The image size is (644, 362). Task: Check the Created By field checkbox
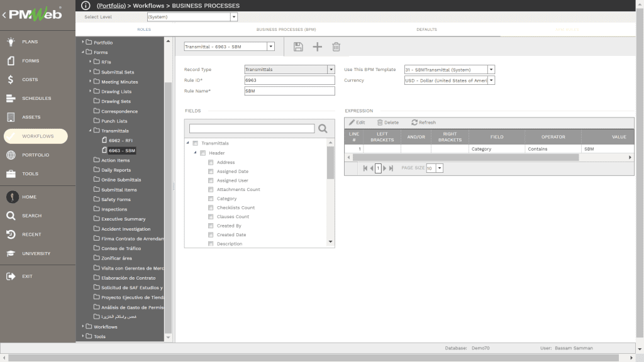click(x=211, y=226)
